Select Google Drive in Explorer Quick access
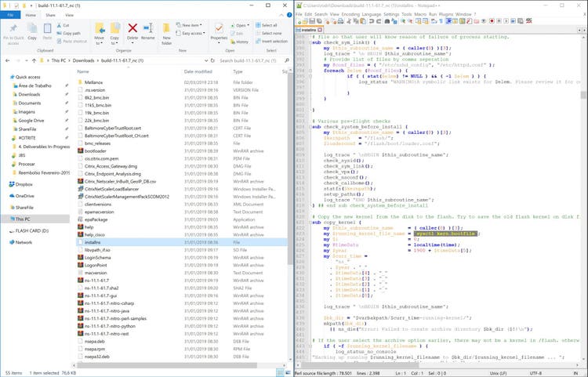The height and width of the screenshot is (377, 588). click(x=31, y=120)
